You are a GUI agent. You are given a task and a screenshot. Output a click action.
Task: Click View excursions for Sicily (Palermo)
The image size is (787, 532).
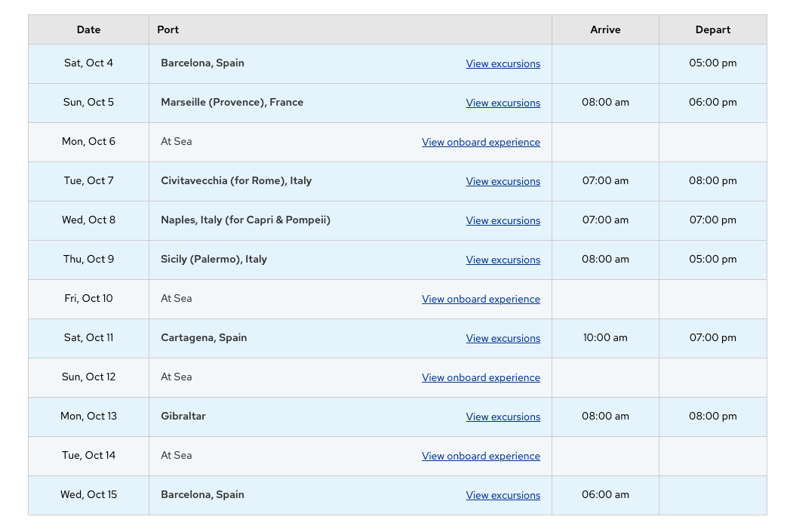coord(503,260)
